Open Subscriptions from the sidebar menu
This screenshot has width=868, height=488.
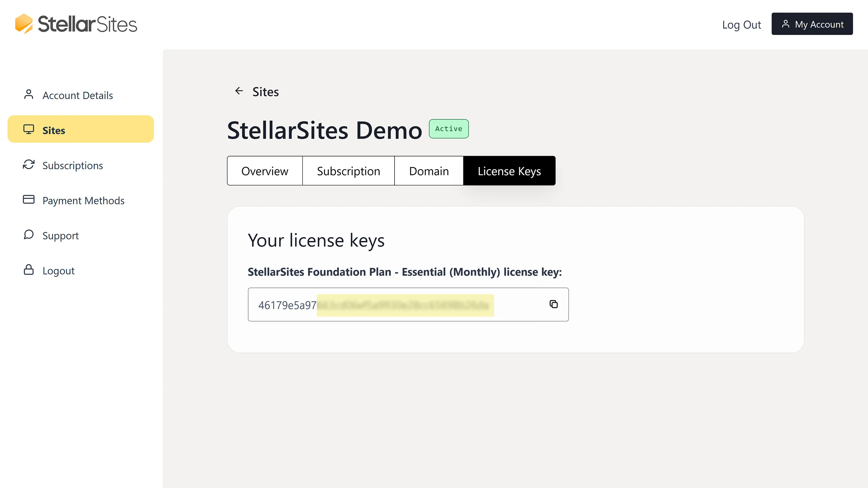pyautogui.click(x=72, y=165)
